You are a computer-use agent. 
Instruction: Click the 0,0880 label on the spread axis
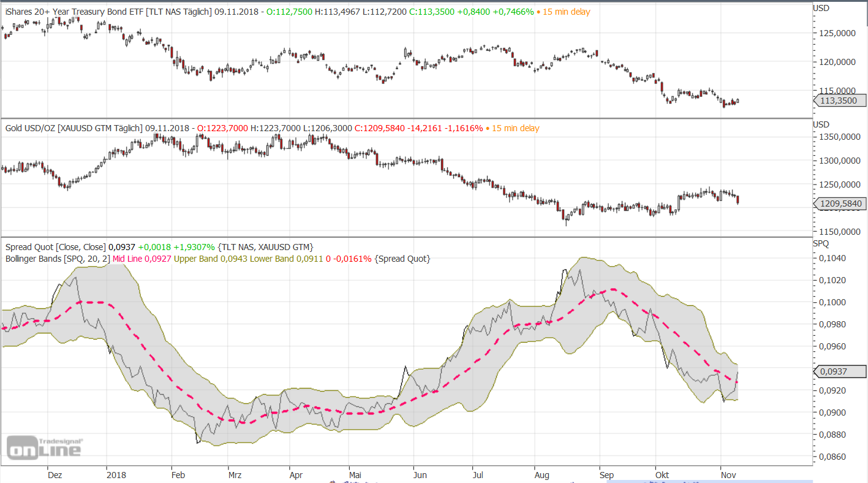834,435
